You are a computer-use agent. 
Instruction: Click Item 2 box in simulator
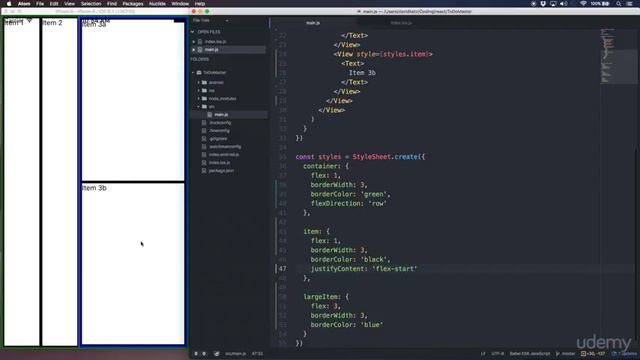click(x=60, y=182)
